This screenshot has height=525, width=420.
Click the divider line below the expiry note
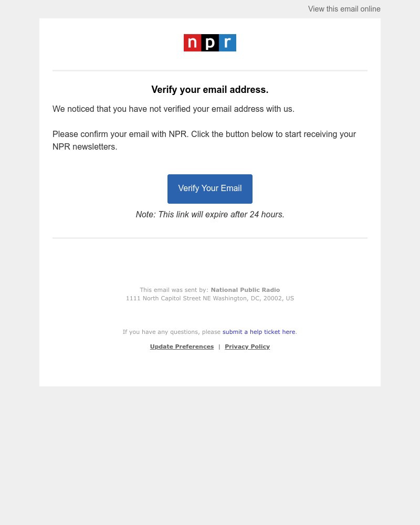(x=210, y=238)
